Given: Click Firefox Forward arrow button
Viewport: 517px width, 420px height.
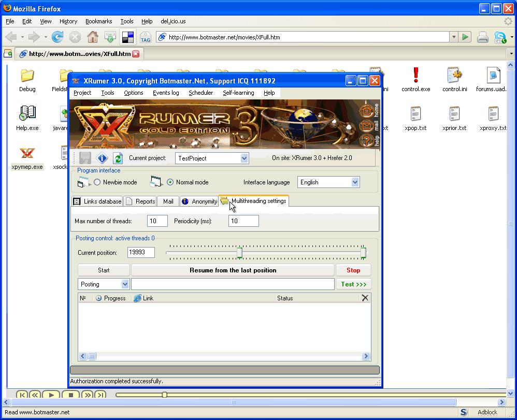Looking at the screenshot, I should 34,37.
